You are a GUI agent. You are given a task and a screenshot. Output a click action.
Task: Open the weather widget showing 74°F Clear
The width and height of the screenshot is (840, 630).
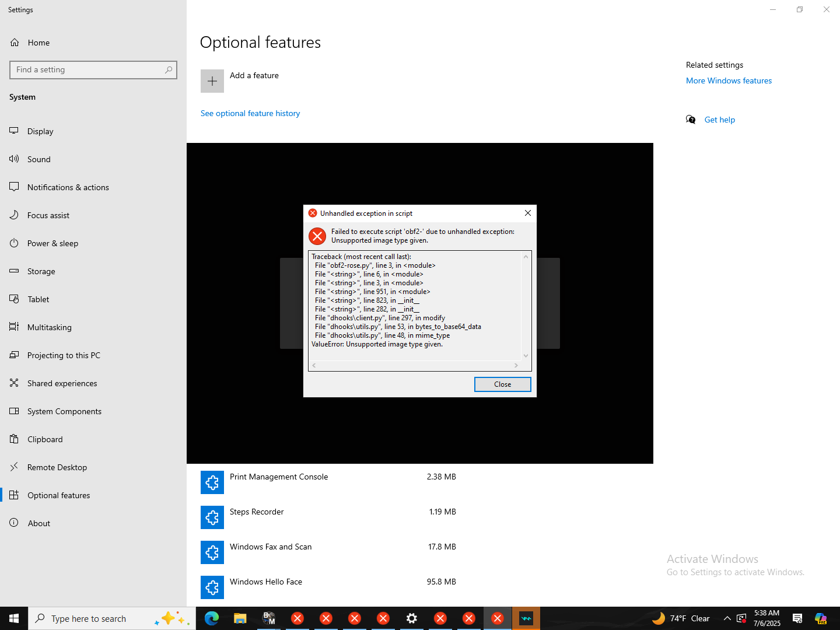click(681, 618)
